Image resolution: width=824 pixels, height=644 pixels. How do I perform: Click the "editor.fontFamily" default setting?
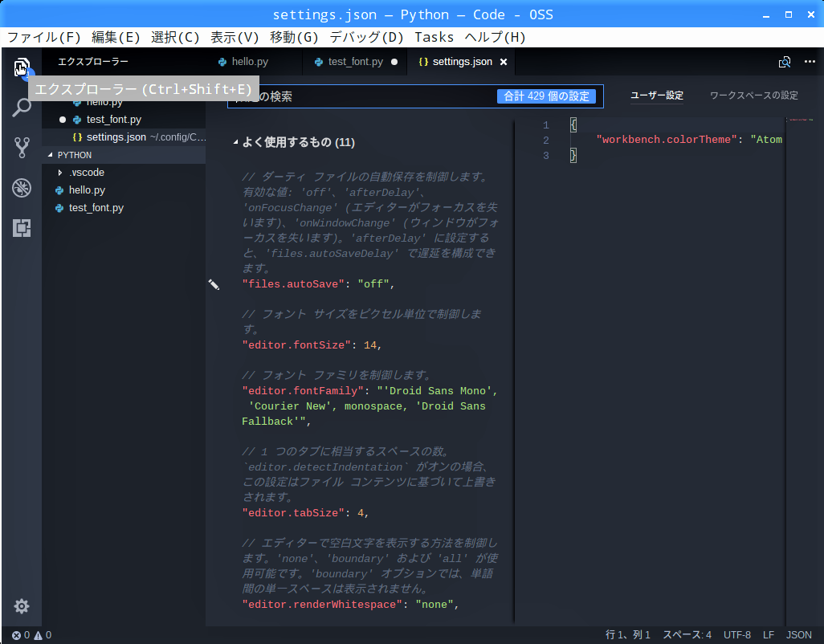(x=303, y=391)
